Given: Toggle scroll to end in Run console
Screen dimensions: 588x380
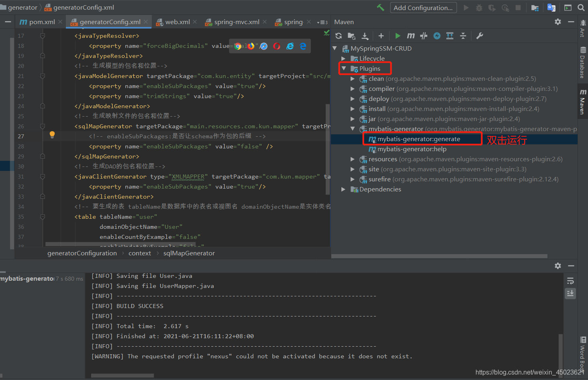Looking at the screenshot, I should click(570, 294).
